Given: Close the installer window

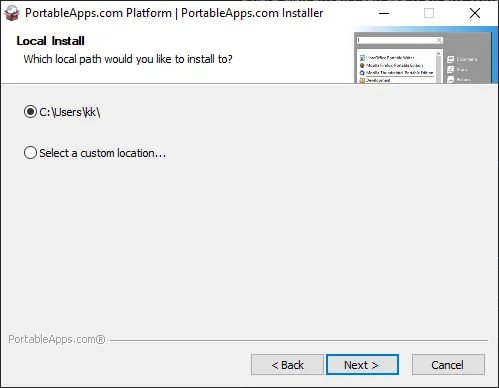Looking at the screenshot, I should tap(475, 13).
